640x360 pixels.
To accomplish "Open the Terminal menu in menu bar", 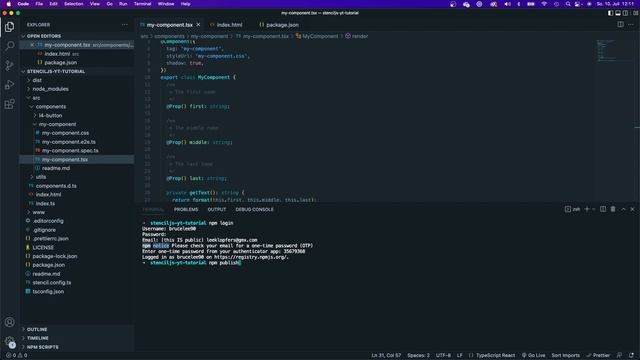I will (x=142, y=4).
